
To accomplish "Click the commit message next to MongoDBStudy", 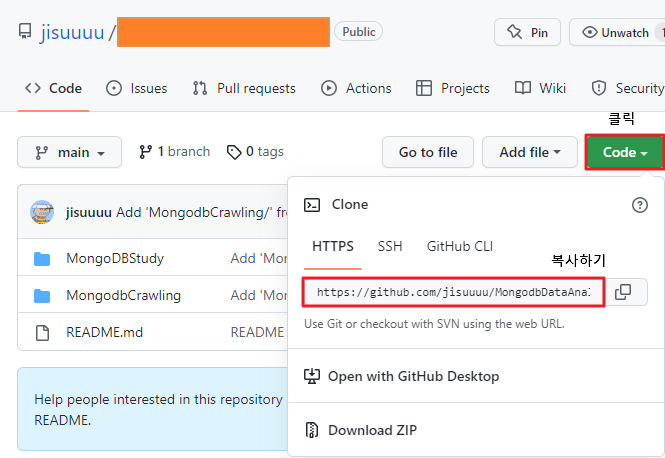I will click(x=259, y=258).
